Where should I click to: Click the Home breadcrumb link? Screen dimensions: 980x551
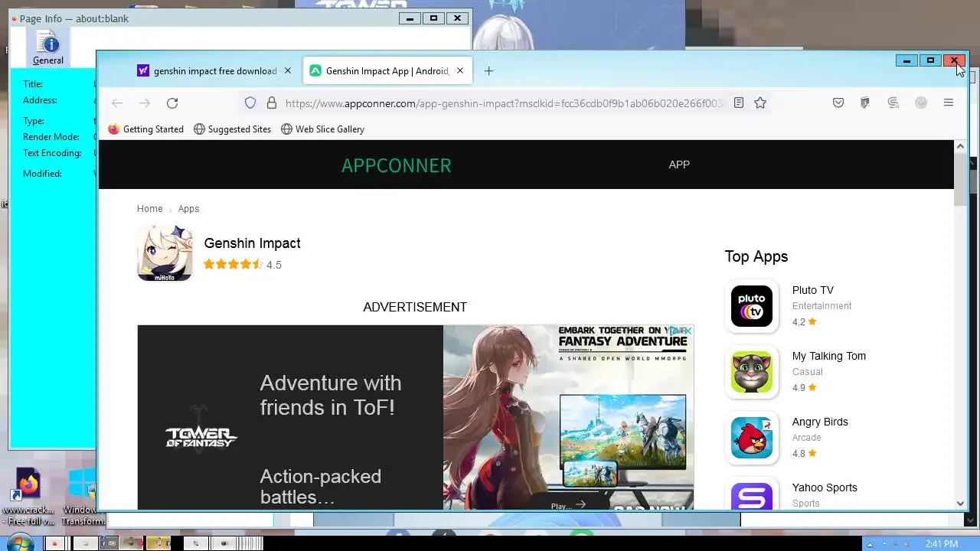[x=149, y=209]
